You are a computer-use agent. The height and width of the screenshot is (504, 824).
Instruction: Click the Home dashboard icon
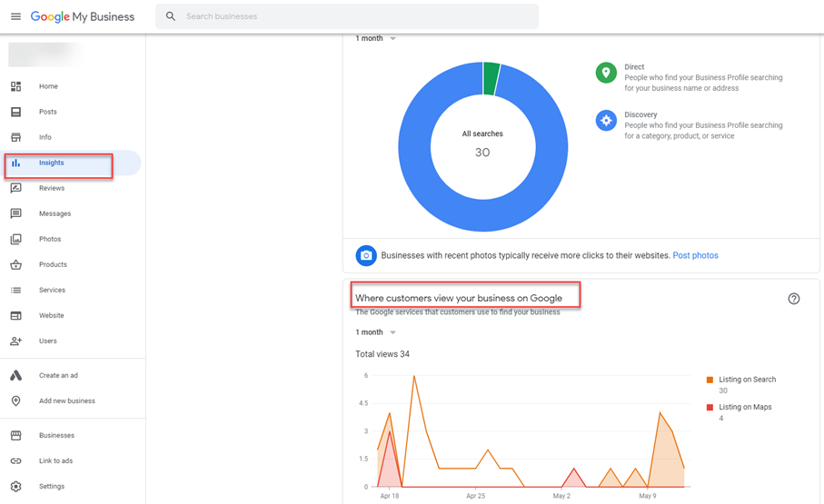pyautogui.click(x=15, y=86)
